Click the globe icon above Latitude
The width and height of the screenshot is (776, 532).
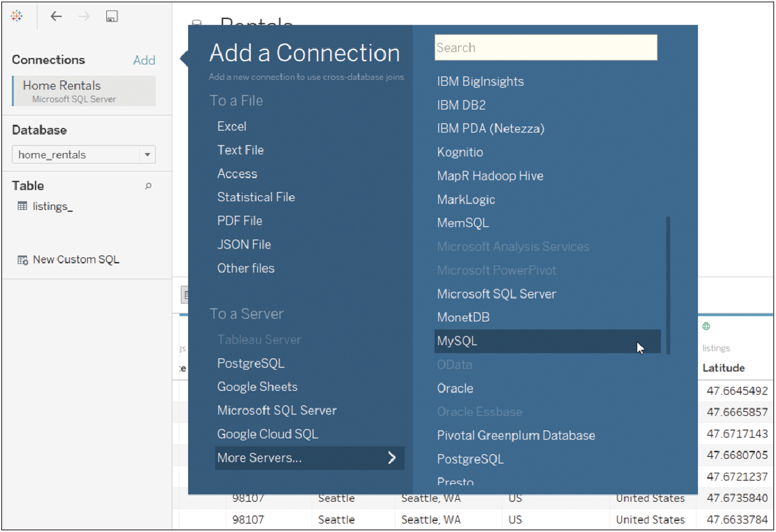coord(706,326)
